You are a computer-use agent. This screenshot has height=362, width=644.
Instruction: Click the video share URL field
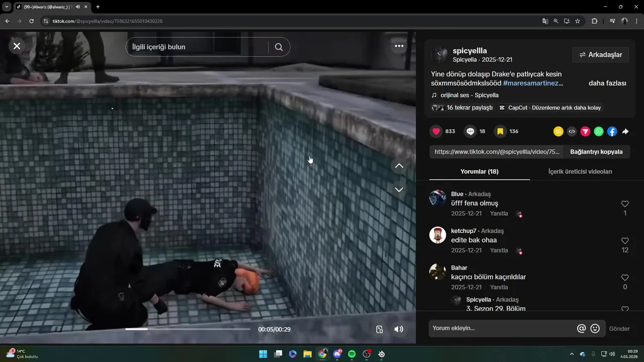pos(497,152)
